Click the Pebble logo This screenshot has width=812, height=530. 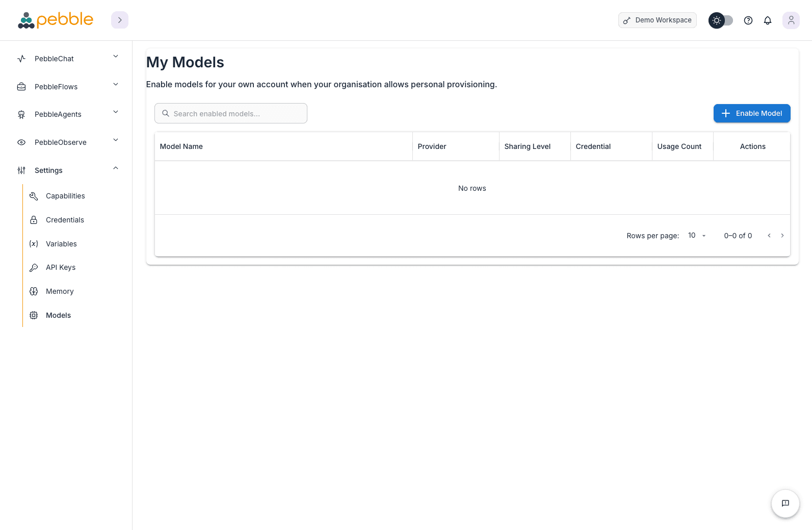point(55,20)
